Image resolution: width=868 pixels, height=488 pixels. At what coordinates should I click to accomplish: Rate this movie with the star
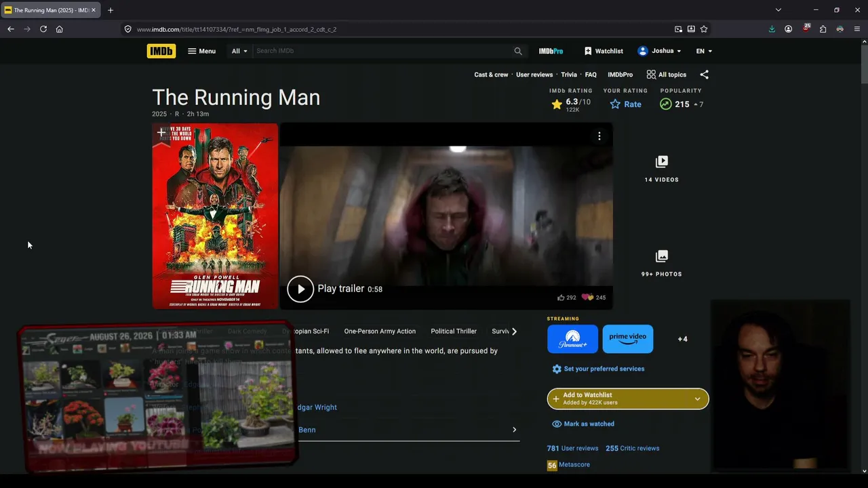(x=625, y=104)
